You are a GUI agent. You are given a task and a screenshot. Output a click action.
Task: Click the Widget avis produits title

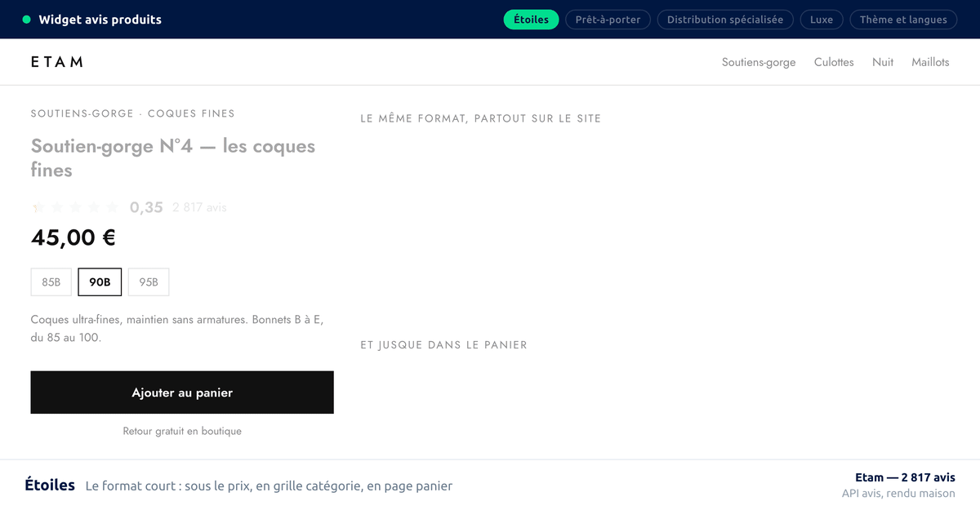click(x=100, y=20)
